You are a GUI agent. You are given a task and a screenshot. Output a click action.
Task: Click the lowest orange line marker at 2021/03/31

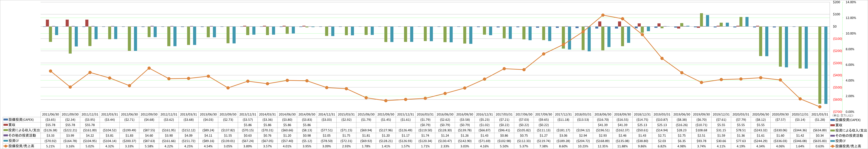point(820,107)
